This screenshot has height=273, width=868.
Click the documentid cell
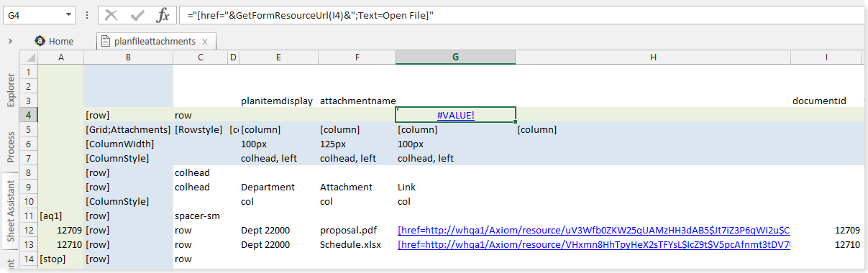point(826,101)
